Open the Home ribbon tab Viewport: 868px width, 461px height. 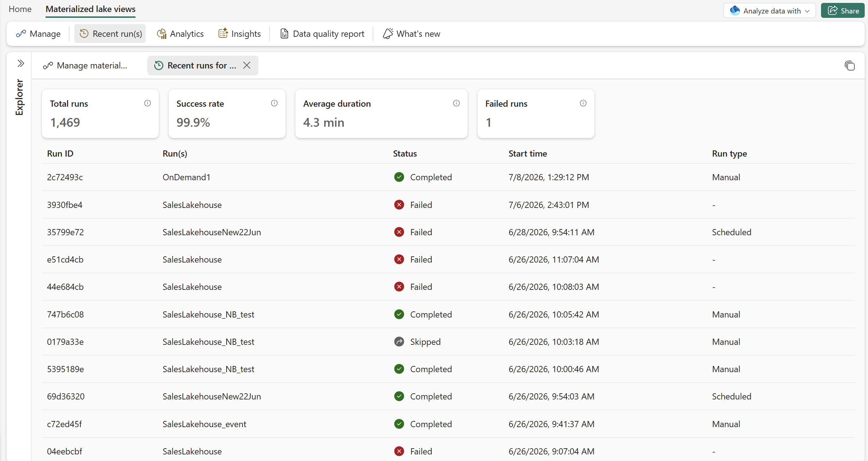[20, 9]
